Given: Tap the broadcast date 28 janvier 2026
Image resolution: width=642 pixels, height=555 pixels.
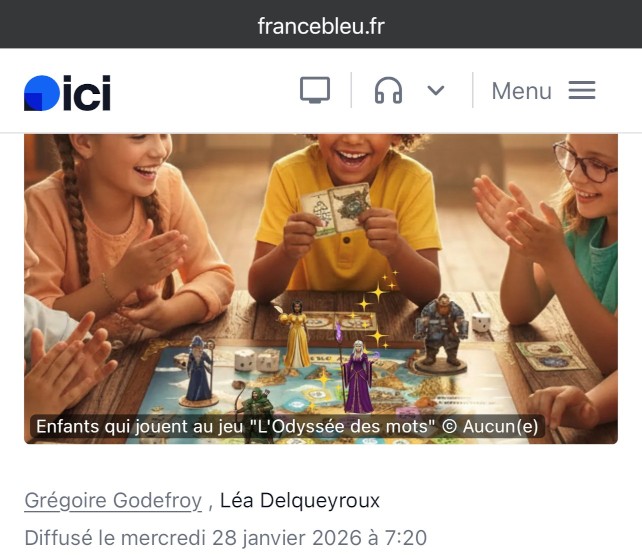Looking at the screenshot, I should coord(287,538).
